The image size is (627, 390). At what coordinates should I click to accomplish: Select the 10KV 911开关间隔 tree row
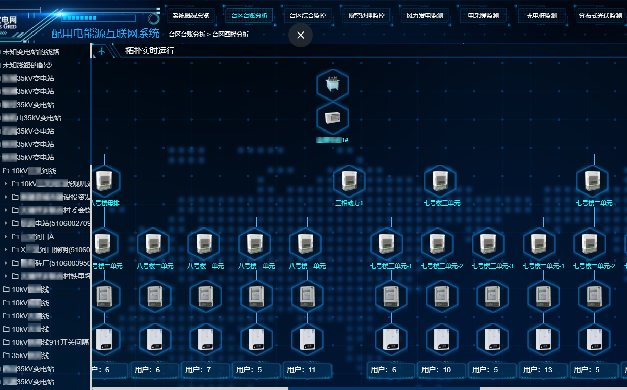coord(46,342)
